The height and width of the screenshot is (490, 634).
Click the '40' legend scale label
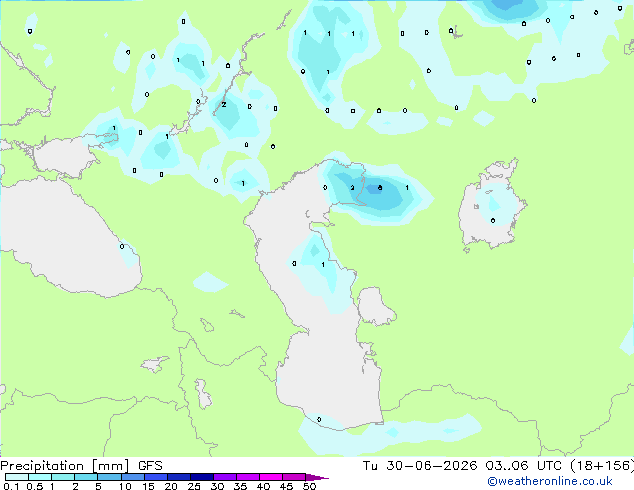(264, 486)
